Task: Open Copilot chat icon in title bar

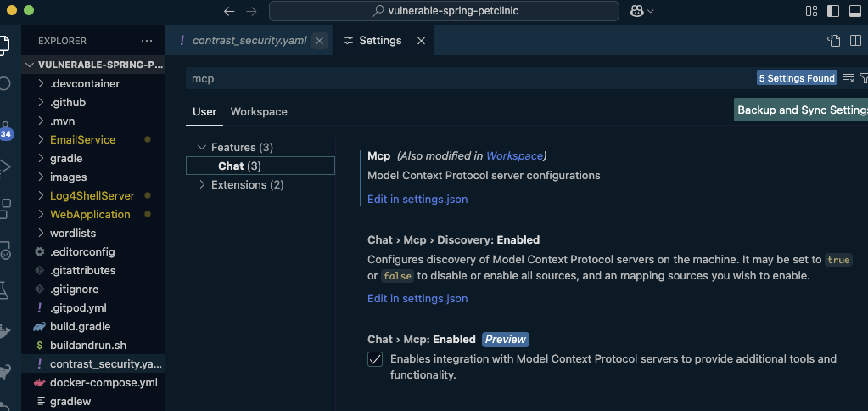Action: [x=636, y=11]
